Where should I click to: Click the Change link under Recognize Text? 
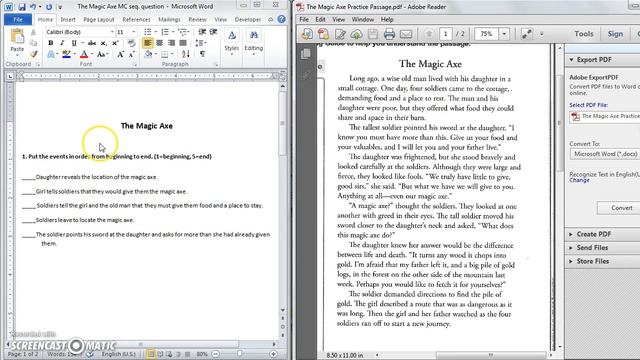tap(579, 180)
